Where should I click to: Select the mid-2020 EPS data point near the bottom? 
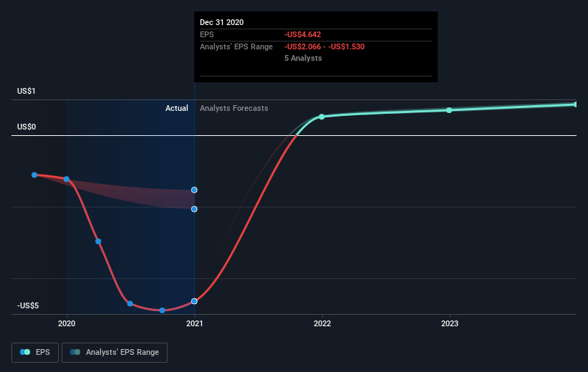[130, 303]
